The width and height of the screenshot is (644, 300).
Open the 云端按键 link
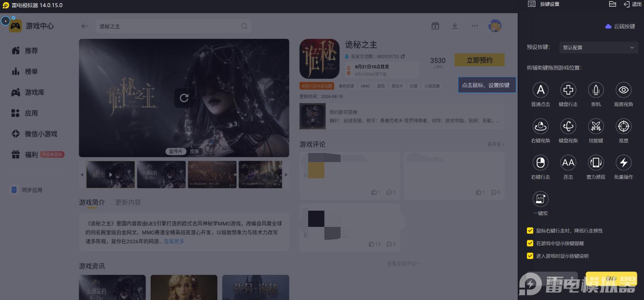(x=620, y=26)
